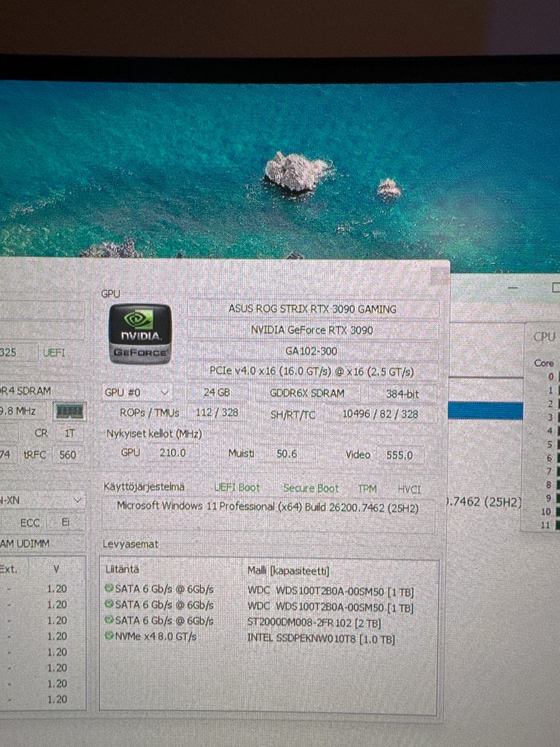Click the Core 6 label in the CPU window
Viewport: 560px width, 747px height.
pyautogui.click(x=548, y=458)
